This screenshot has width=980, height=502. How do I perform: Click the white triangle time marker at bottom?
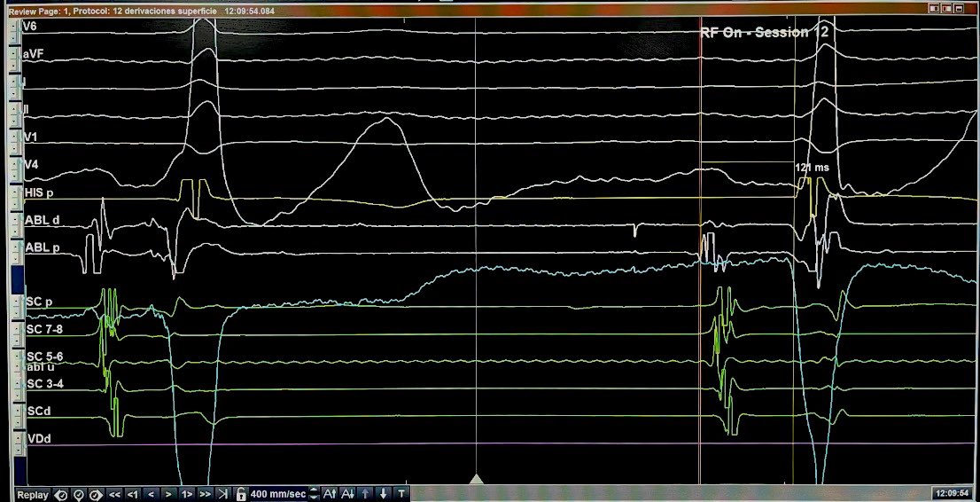click(476, 480)
